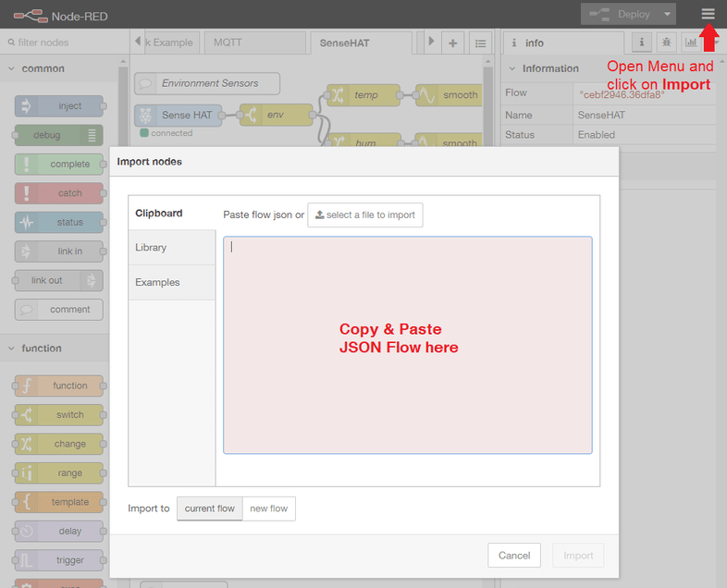Switch to the Examples tab
Screen dimensions: 727x588
click(157, 282)
